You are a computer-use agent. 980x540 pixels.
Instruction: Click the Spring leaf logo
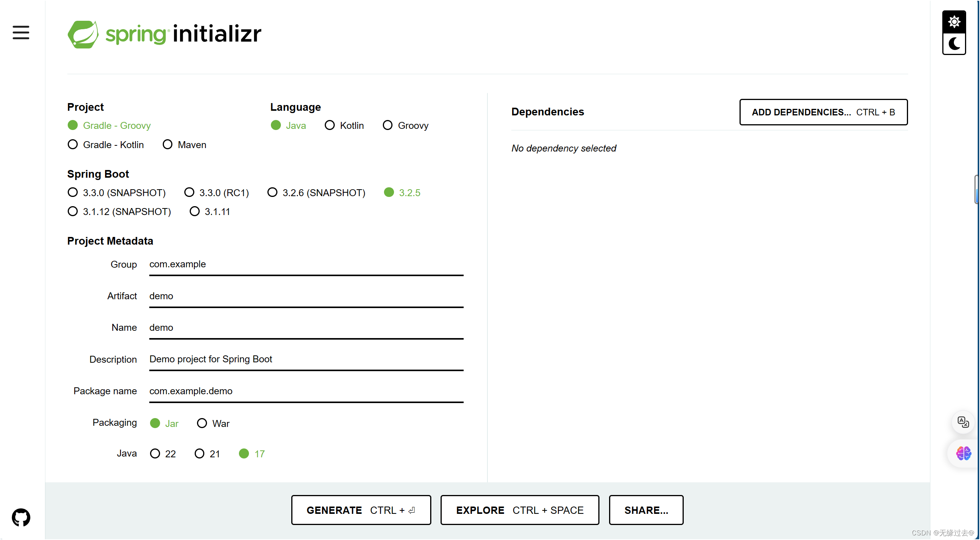[x=83, y=35]
